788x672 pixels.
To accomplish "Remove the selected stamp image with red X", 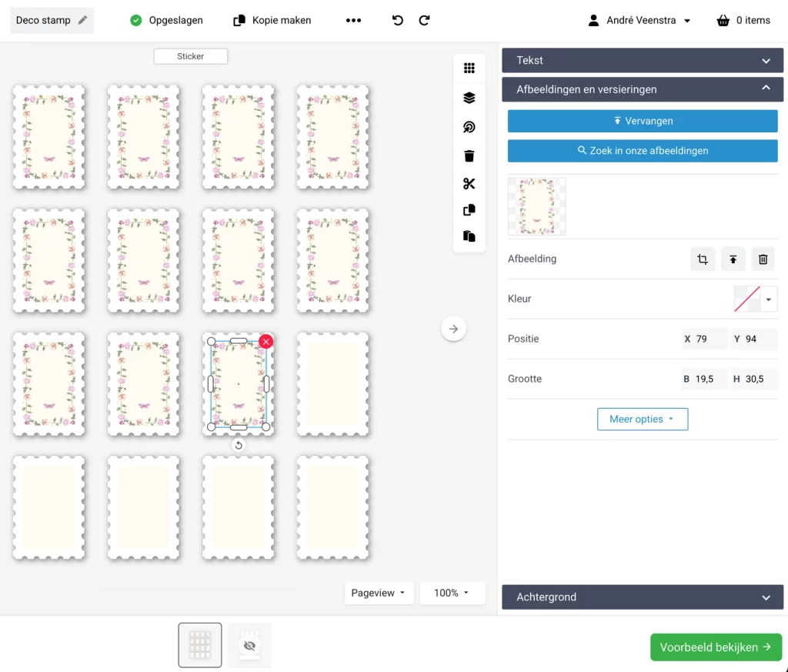I will pyautogui.click(x=265, y=341).
